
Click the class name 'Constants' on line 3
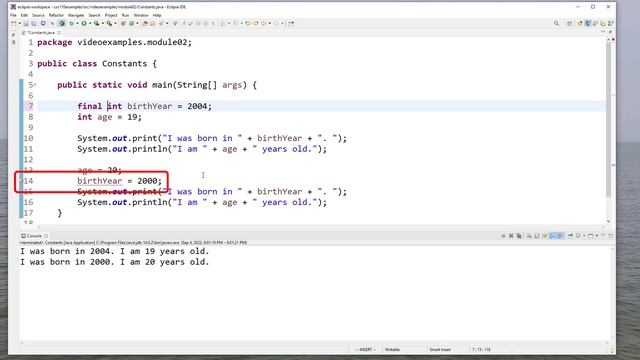[x=124, y=64]
